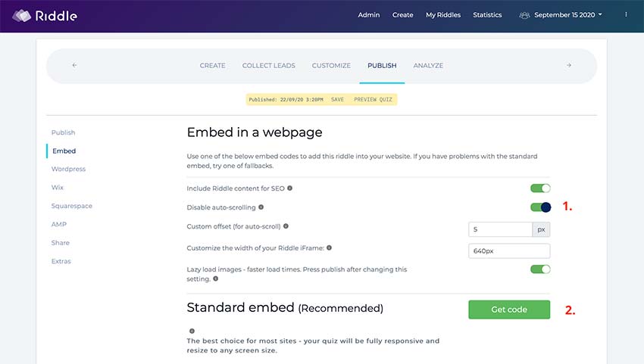Click info icon beside Custom offset
644x364 pixels.
[286, 226]
